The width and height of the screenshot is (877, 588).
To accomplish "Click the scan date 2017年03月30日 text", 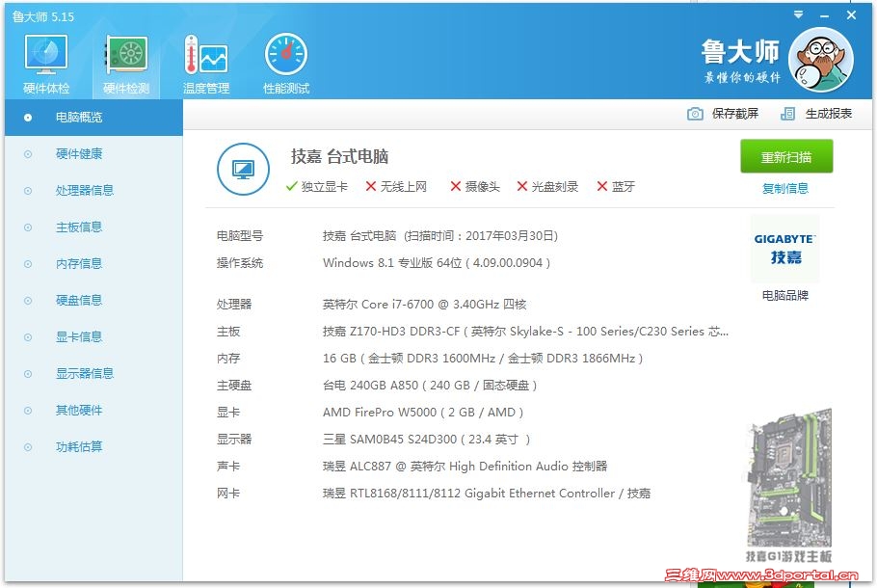I will 510,236.
